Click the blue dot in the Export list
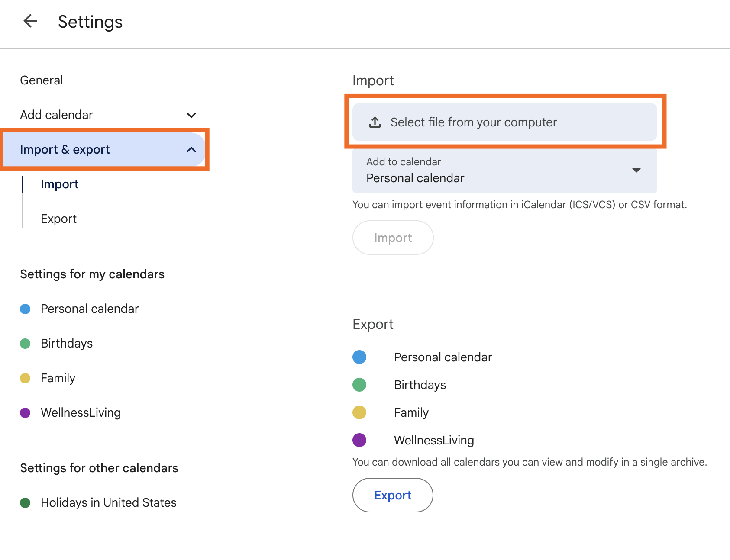The height and width of the screenshot is (560, 730). pos(359,357)
